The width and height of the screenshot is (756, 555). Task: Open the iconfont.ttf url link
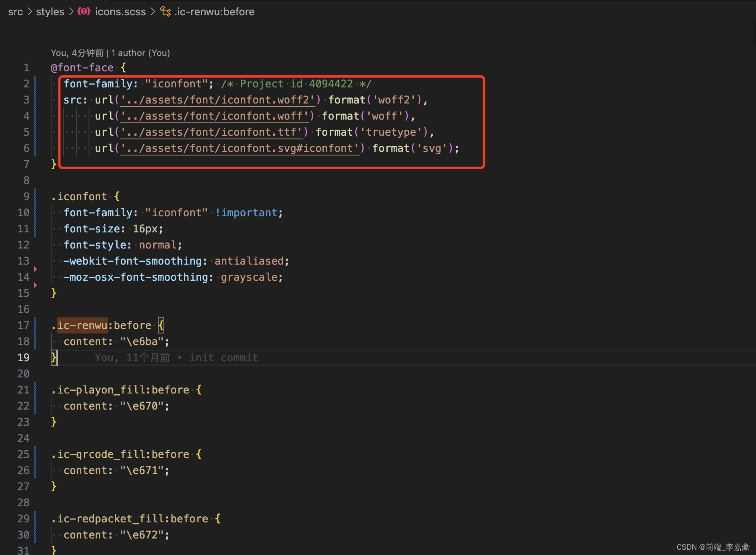pos(211,132)
